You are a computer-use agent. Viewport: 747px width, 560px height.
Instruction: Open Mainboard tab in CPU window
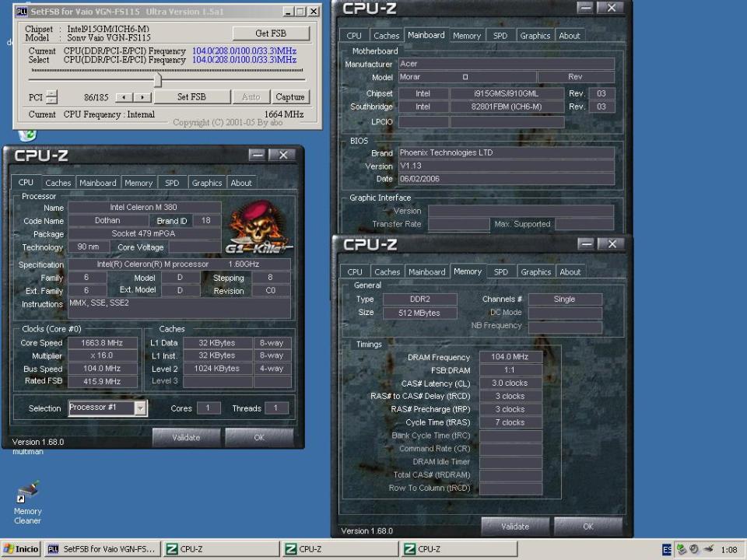(x=98, y=183)
